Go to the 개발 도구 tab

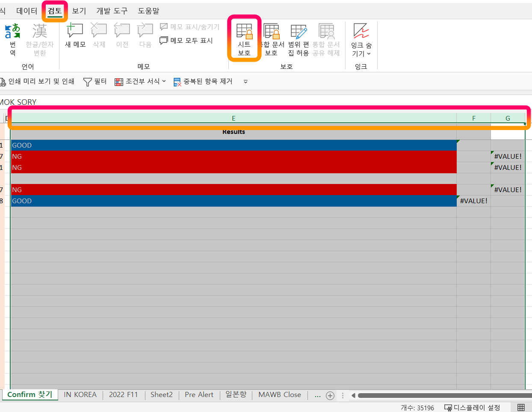[112, 11]
